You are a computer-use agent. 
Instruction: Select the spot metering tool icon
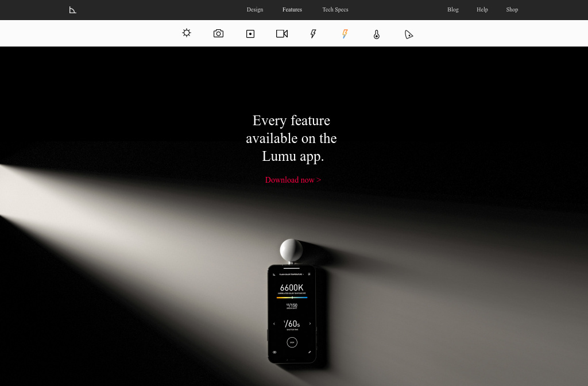[x=250, y=34]
